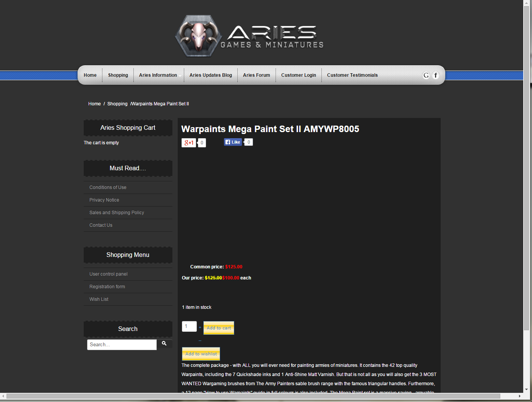Viewport: 532px width, 402px height.
Task: Click the 'Must Read....' heading
Action: coord(128,168)
